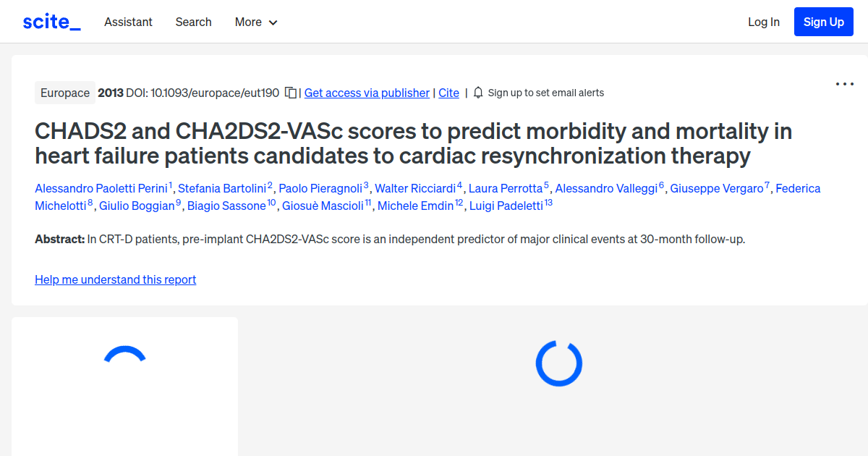Collapse the More menu in the navbar
The height and width of the screenshot is (456, 868).
[255, 22]
